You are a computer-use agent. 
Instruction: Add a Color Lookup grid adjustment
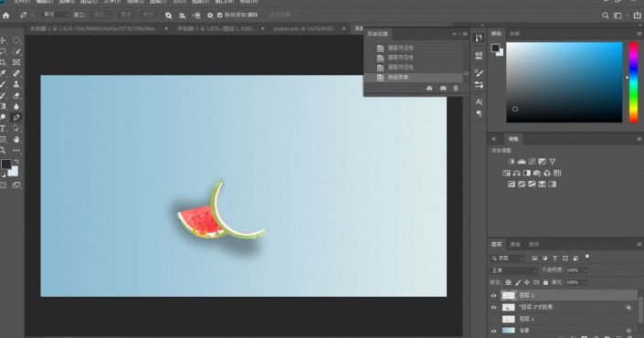[557, 173]
